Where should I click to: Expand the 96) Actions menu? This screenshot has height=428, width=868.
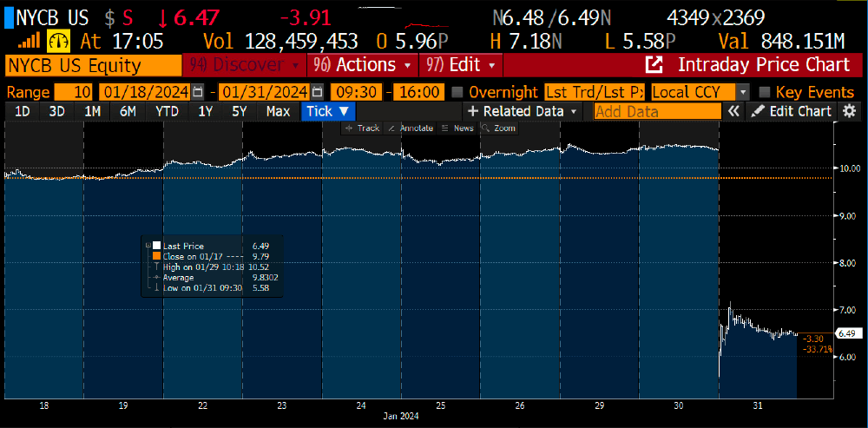[x=363, y=65]
